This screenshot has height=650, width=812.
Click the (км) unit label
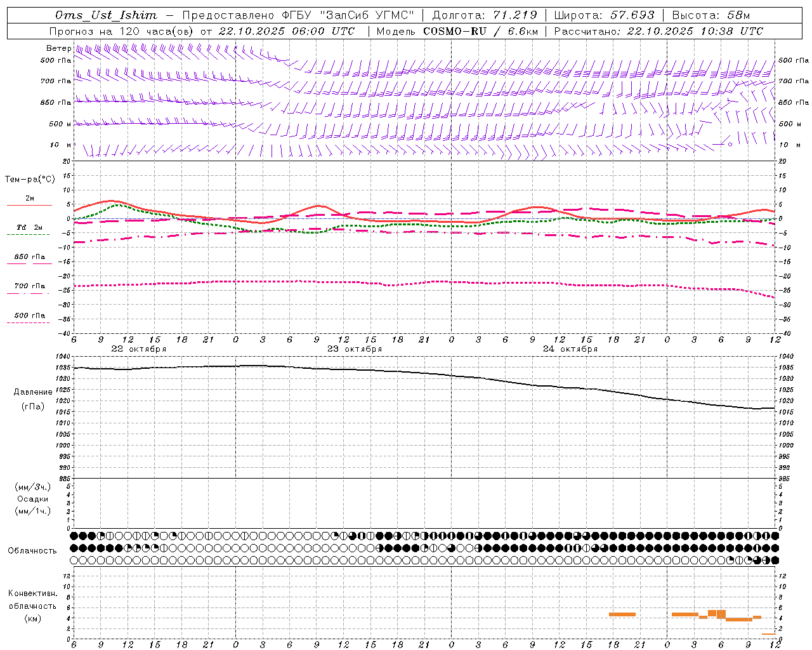(33, 618)
